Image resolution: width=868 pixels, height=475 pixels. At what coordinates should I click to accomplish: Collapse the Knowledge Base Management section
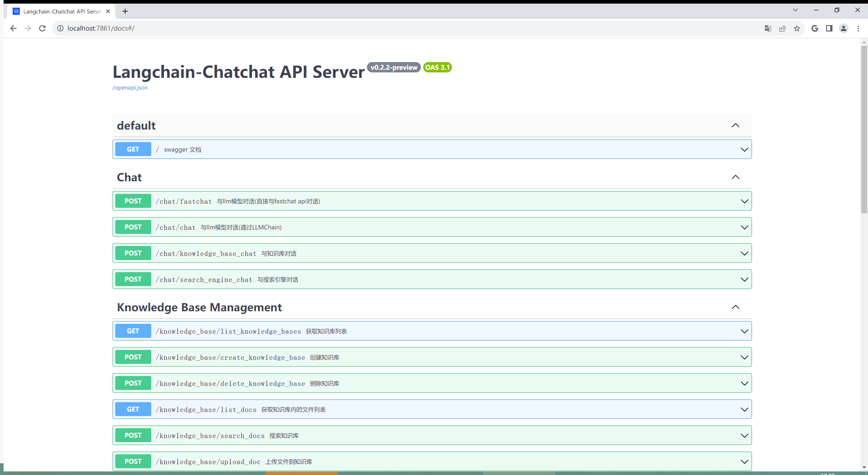(x=736, y=307)
